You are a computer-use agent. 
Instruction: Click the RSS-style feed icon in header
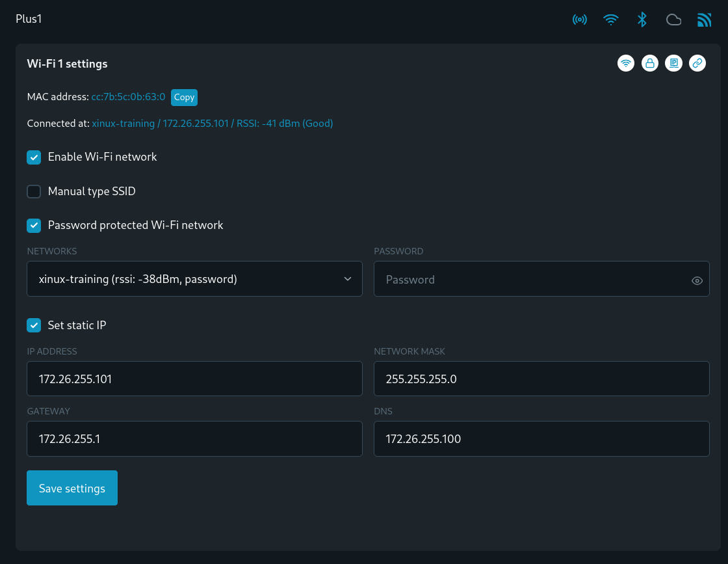[704, 20]
